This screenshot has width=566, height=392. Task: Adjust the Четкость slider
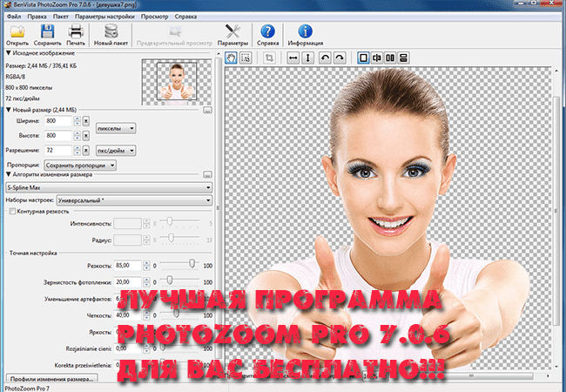176,313
